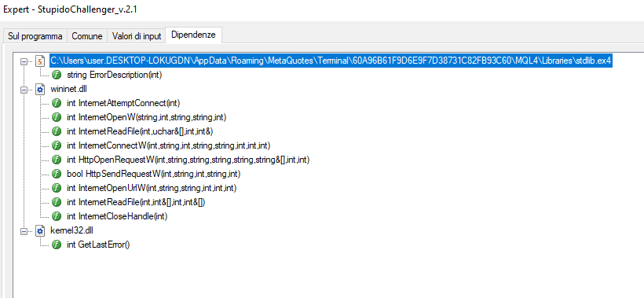This screenshot has height=298, width=644.
Task: Select int InternetOpenW function row
Action: coord(147,118)
